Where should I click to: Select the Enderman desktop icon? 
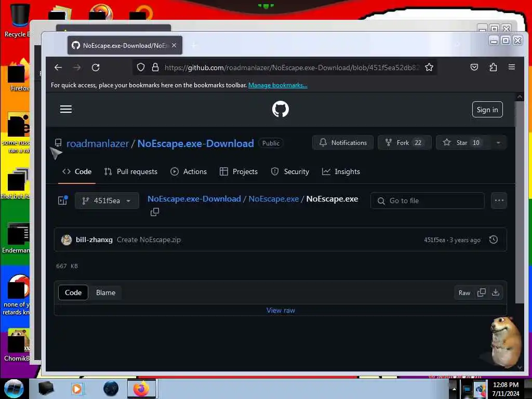click(16, 238)
